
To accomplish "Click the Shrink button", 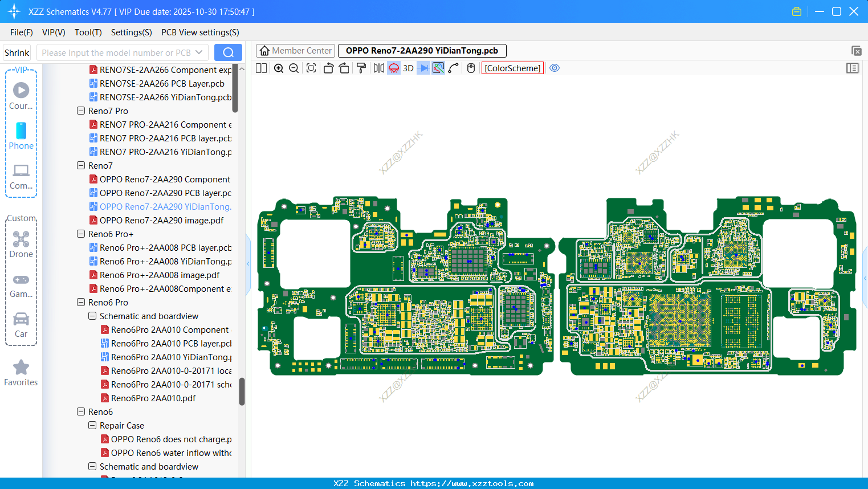I will [x=17, y=52].
